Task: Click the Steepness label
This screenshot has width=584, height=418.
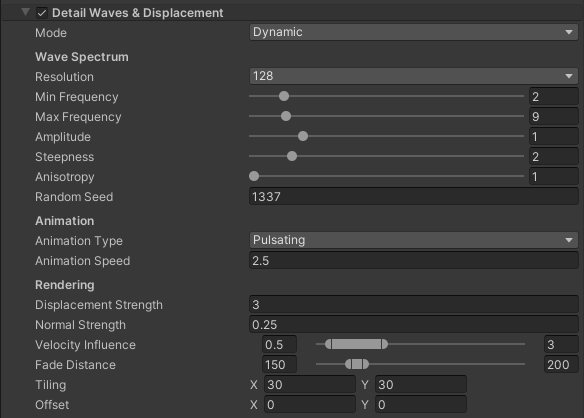Action: [x=64, y=157]
